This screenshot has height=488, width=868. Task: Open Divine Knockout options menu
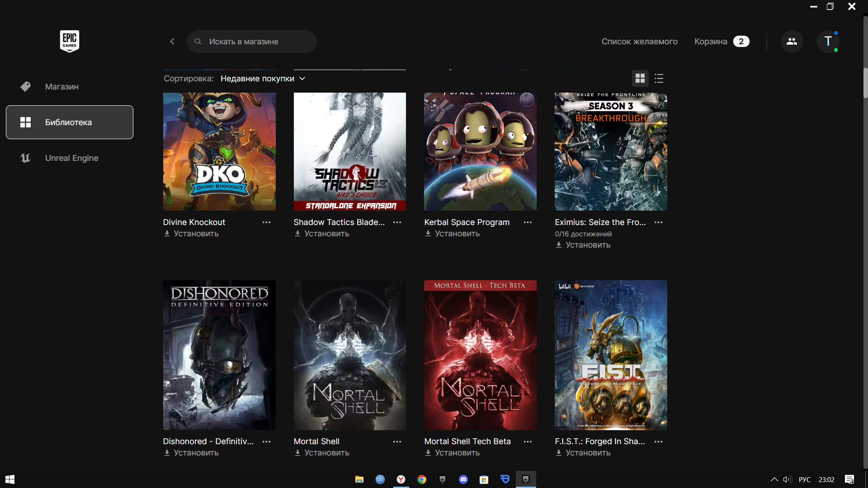click(266, 222)
